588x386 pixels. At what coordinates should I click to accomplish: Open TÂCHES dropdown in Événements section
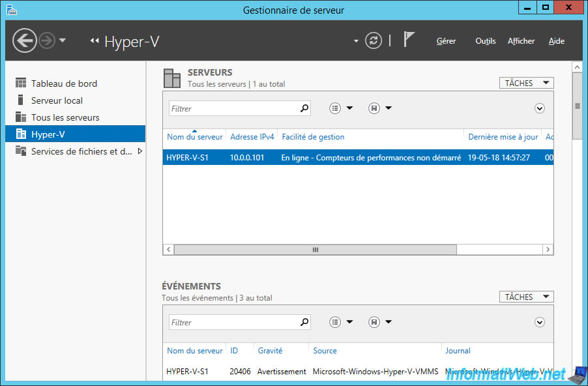click(526, 297)
